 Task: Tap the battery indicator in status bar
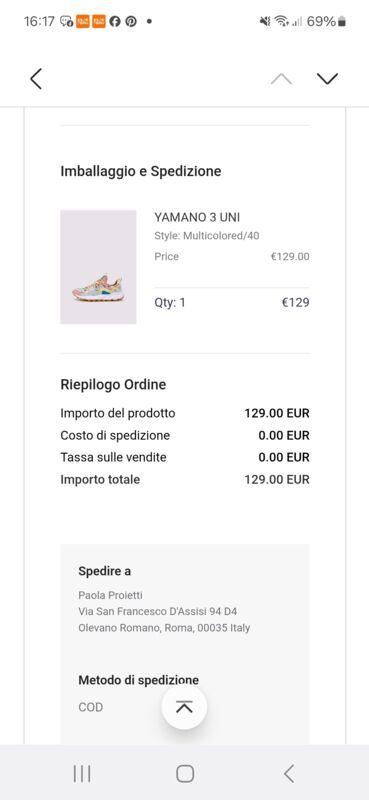coord(341,21)
